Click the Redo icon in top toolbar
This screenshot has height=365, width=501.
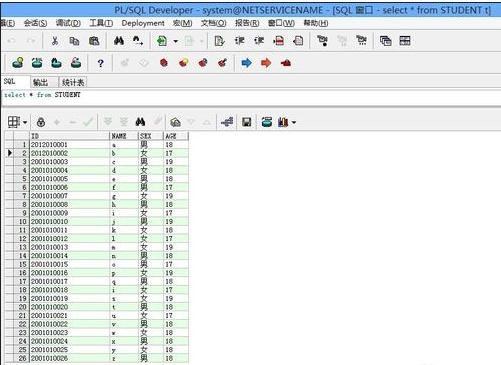[x=31, y=41]
